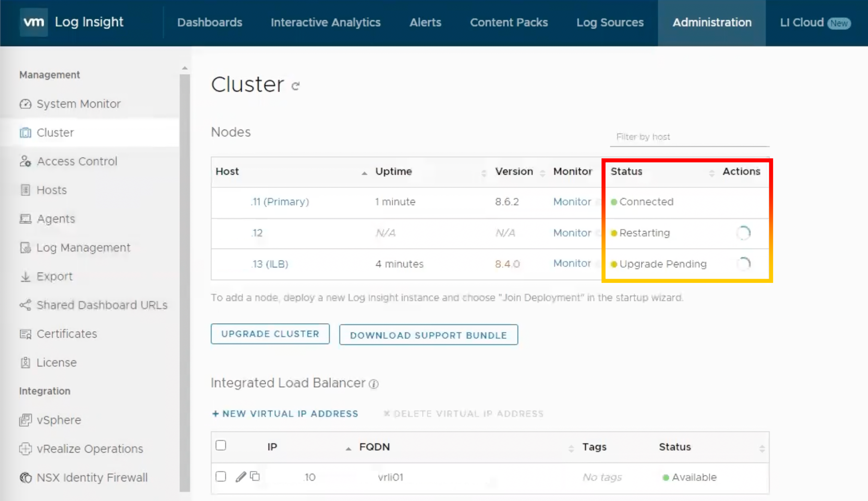Edit virtual IP .10 with pencil icon
The height and width of the screenshot is (501, 868).
coord(241,477)
